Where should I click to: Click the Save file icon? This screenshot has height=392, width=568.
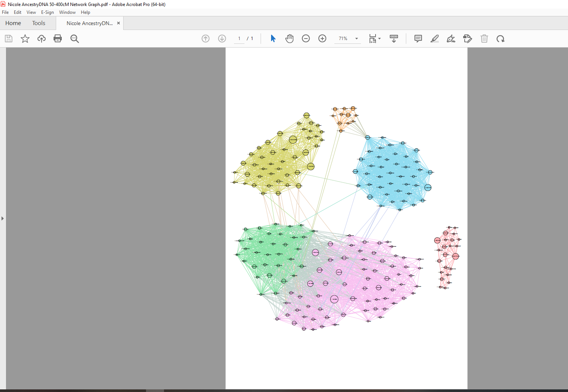[x=9, y=39]
